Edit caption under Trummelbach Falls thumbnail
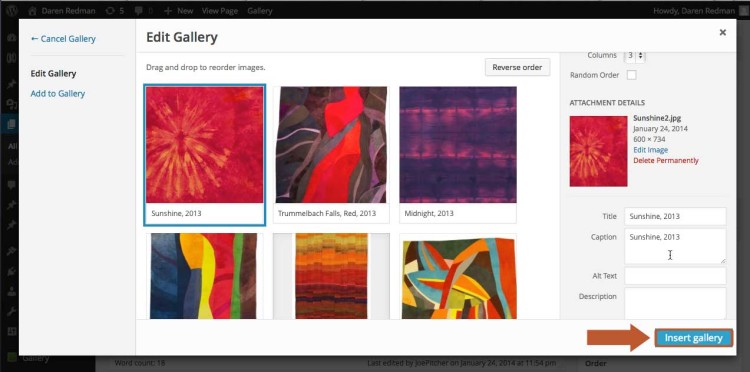Viewport: 750px width, 372px height. 331,213
